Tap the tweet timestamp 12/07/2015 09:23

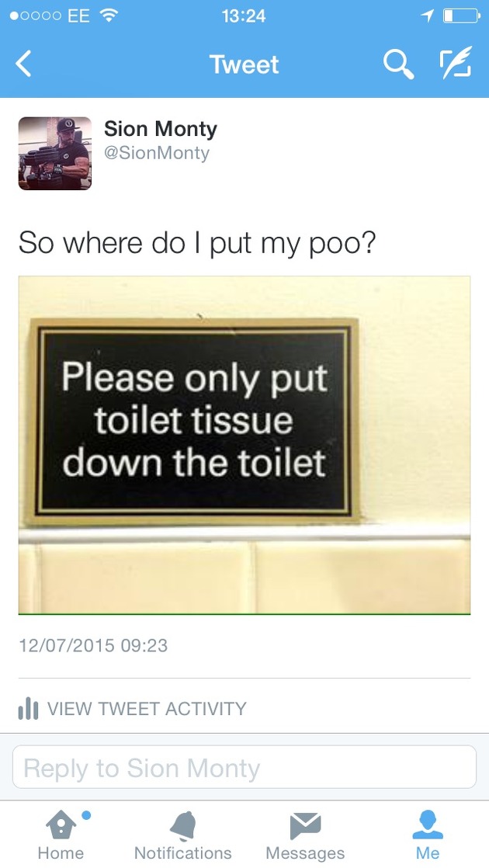pyautogui.click(x=93, y=645)
